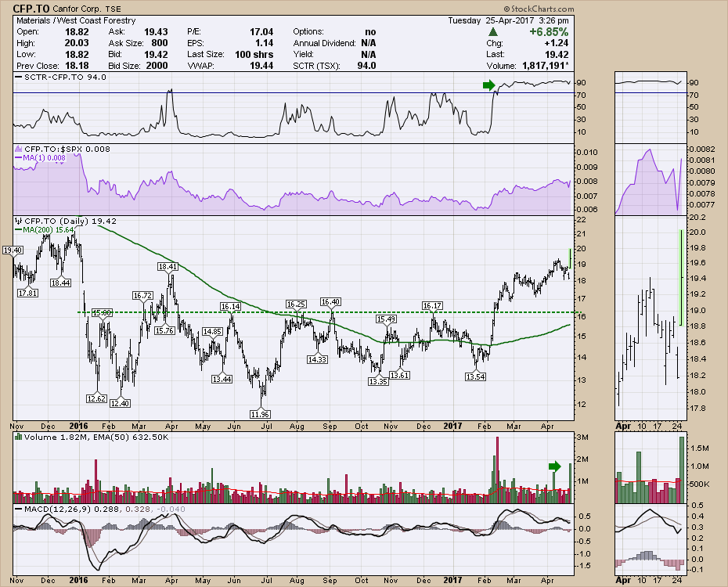Click the Prev Close value 18.18
The height and width of the screenshot is (587, 728).
[x=77, y=66]
